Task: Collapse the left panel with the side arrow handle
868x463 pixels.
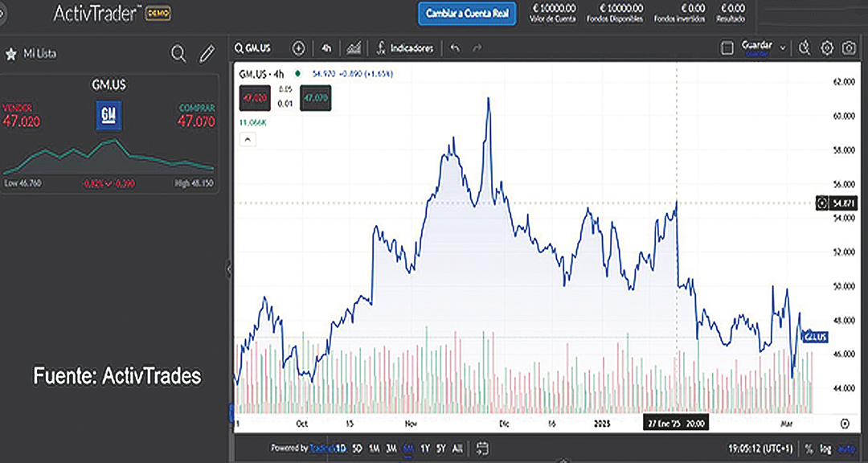Action: (x=228, y=269)
